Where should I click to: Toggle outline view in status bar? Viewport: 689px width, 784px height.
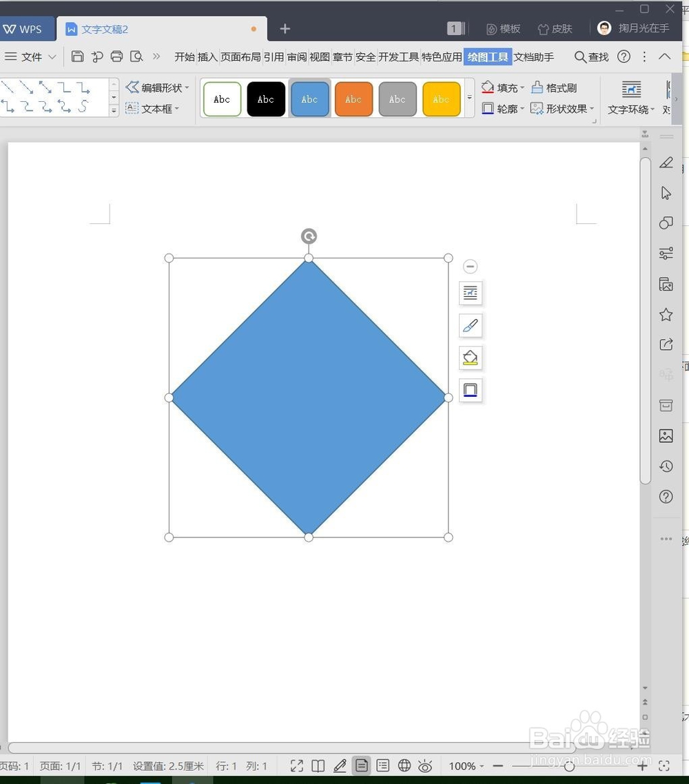pos(383,766)
